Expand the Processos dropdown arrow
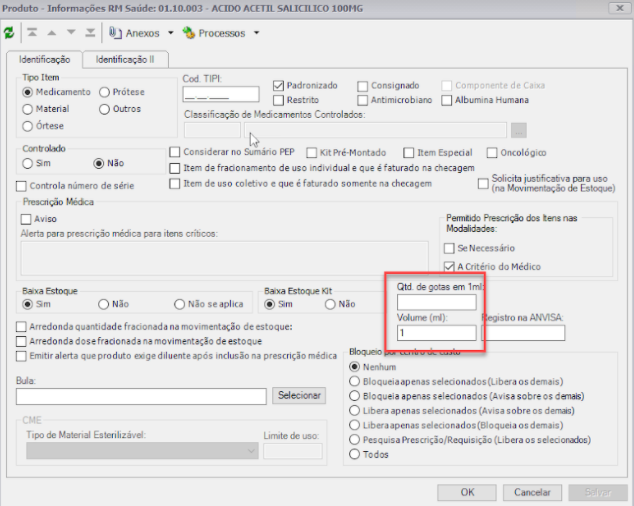The height and width of the screenshot is (506, 634). pos(256,33)
